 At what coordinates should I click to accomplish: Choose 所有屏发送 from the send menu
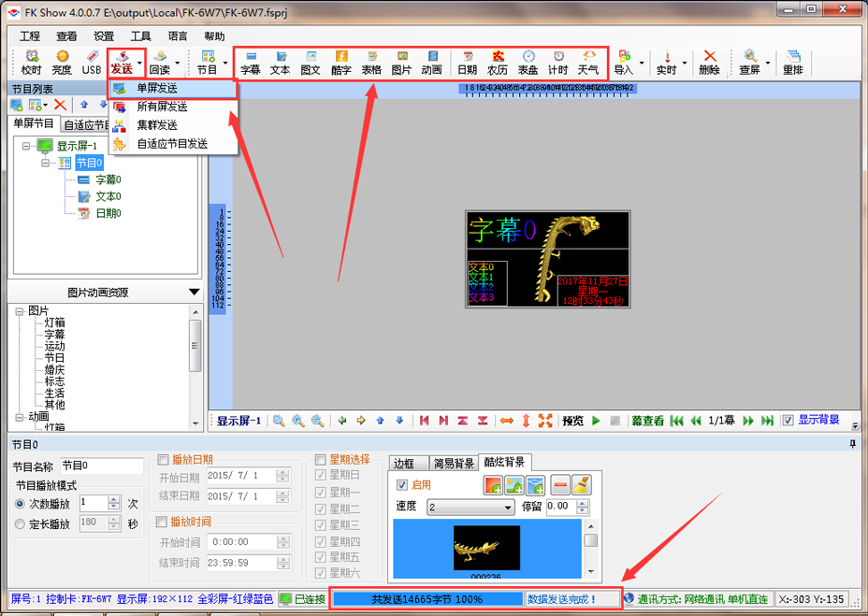173,107
